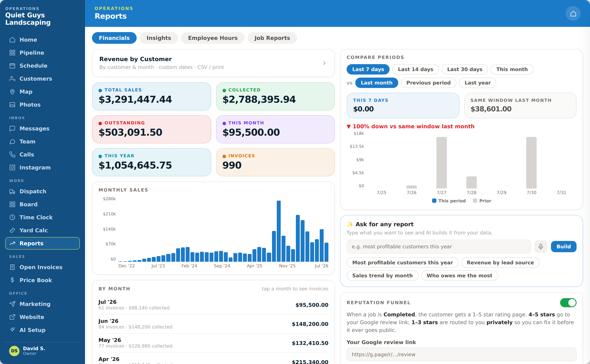
Task: Click the Website external link icon
Action: 12,317
